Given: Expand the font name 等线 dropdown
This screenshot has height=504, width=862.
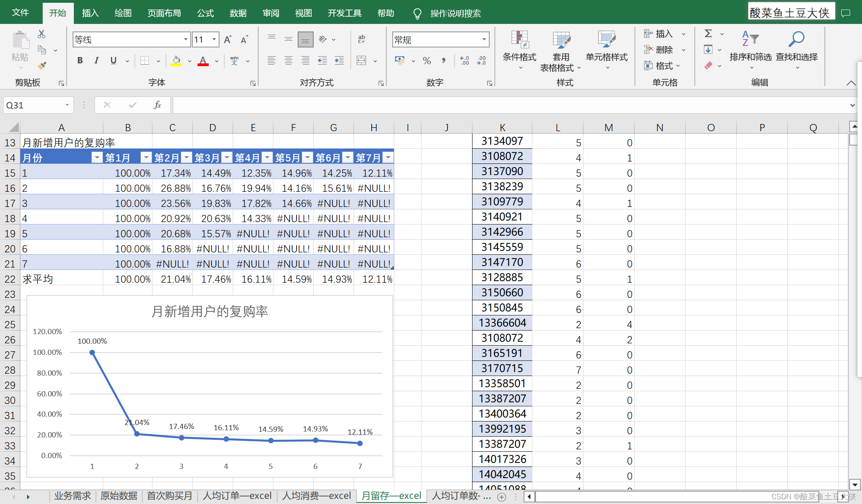Looking at the screenshot, I should pos(186,39).
